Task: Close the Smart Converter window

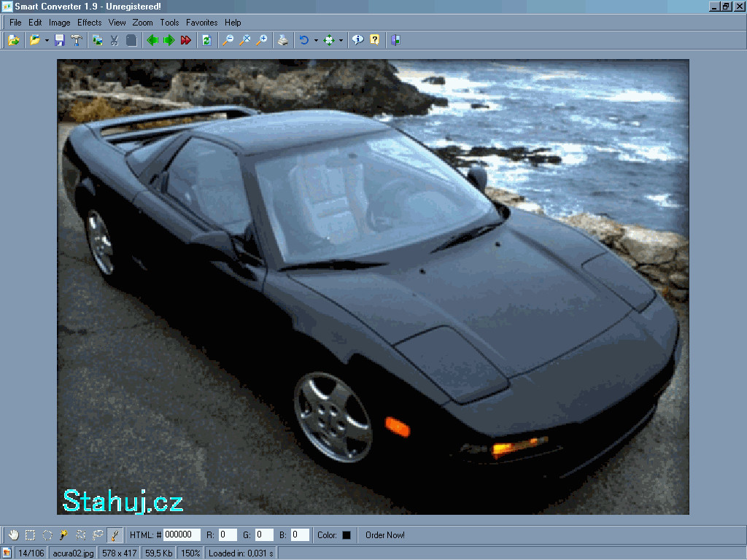Action: 739,7
